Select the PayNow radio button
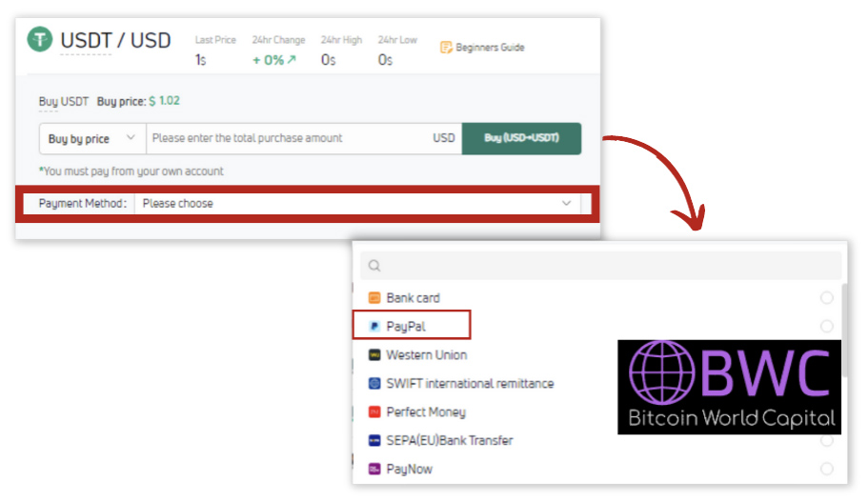Image resolution: width=868 pixels, height=503 pixels. (x=826, y=469)
